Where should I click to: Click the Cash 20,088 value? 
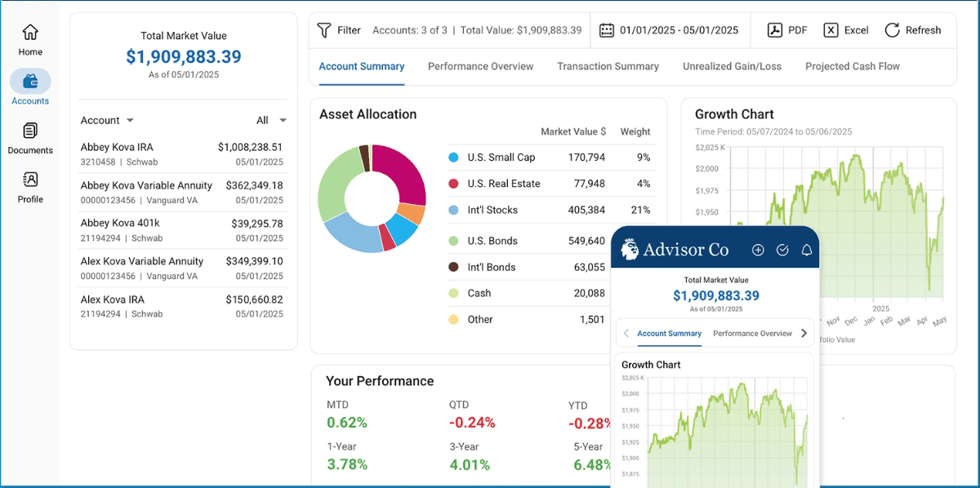[590, 293]
